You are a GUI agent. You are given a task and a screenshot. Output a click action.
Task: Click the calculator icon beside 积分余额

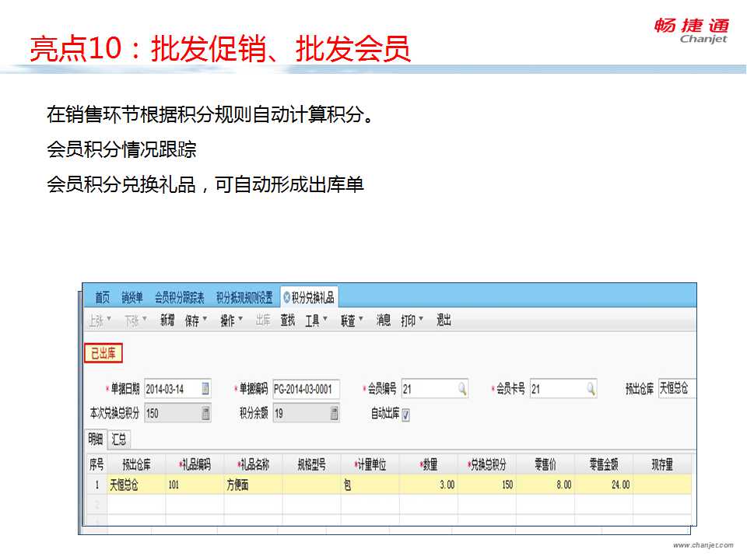click(x=334, y=414)
